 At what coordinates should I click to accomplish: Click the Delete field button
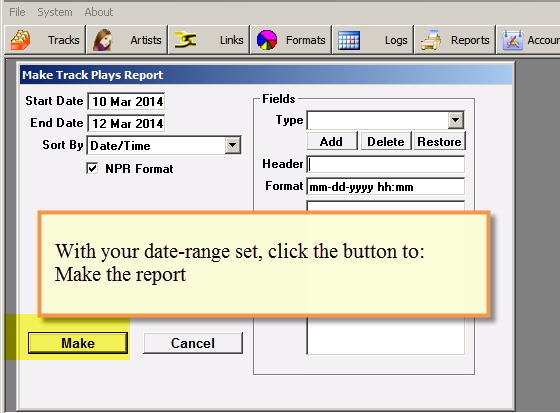coord(386,141)
